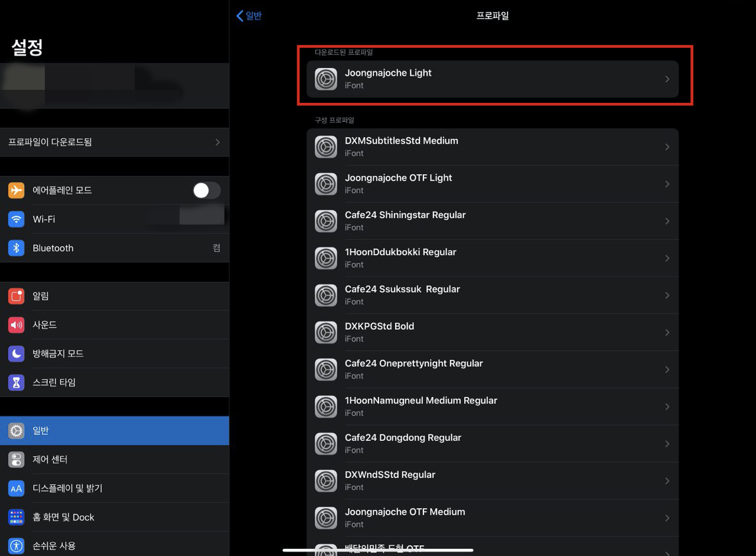
Task: Select 알림 in settings sidebar
Action: pyautogui.click(x=115, y=296)
